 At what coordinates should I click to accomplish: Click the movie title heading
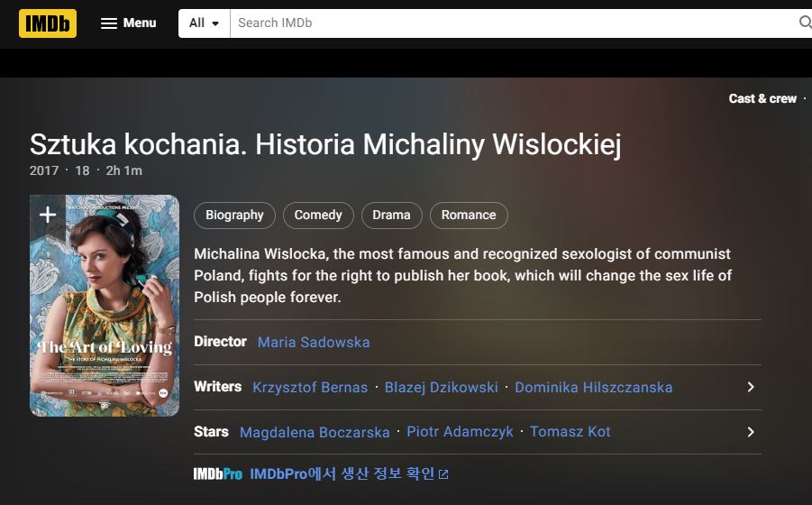pos(325,144)
